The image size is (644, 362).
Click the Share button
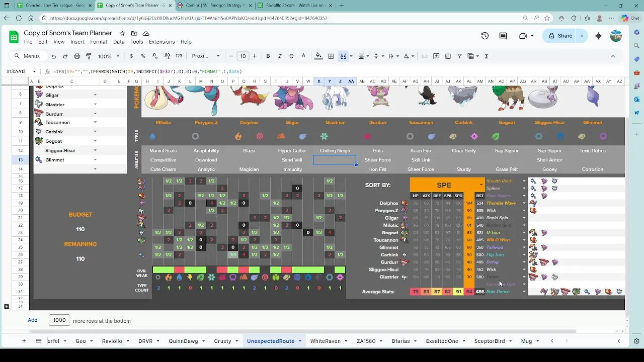click(560, 36)
